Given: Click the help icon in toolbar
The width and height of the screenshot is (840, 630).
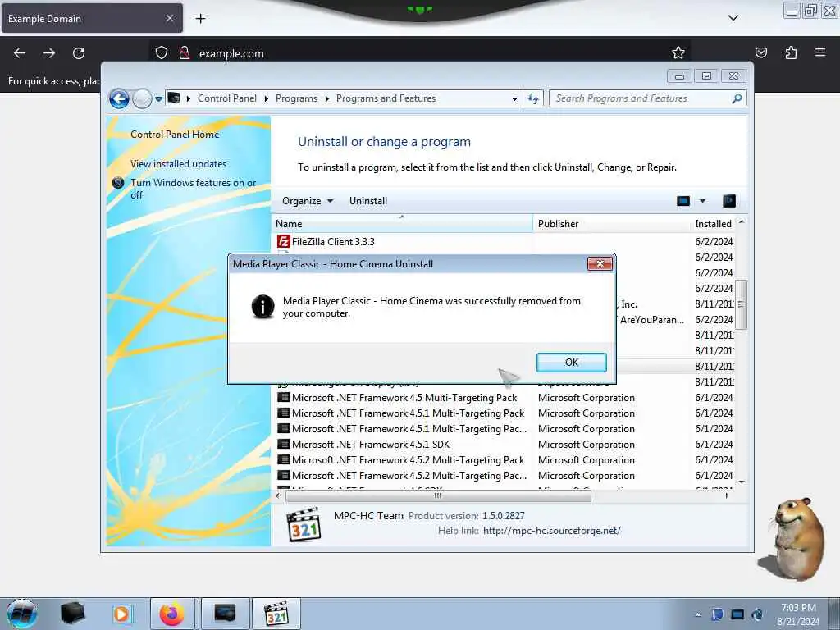Looking at the screenshot, I should click(x=729, y=201).
